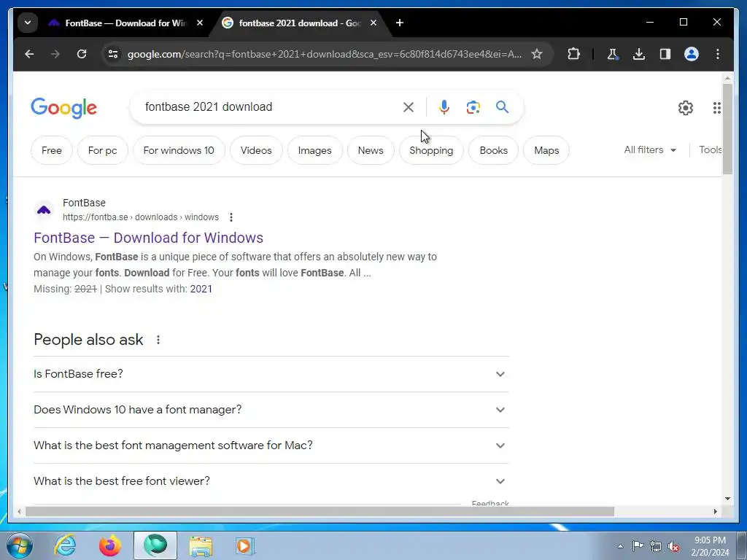The image size is (747, 560).
Task: Click the vertical scrollbar down arrow
Action: point(727,499)
